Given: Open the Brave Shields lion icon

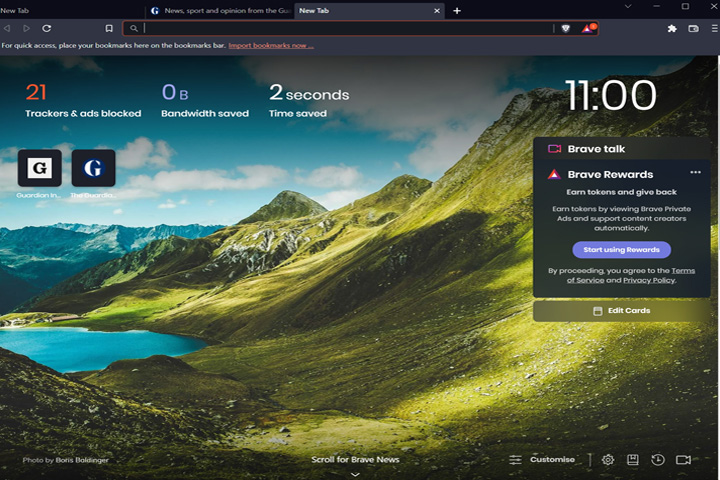Looking at the screenshot, I should pyautogui.click(x=566, y=28).
